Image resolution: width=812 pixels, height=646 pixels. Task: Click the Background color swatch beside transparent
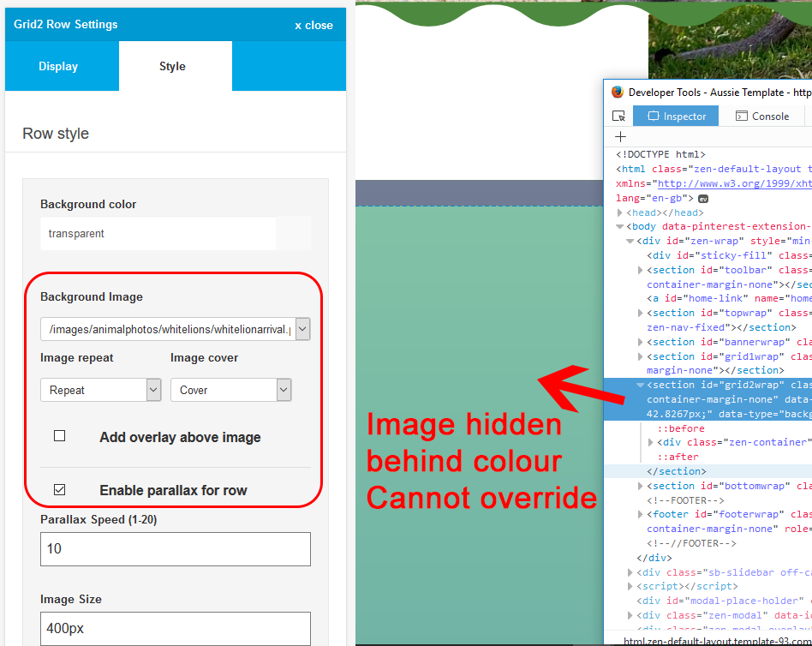[294, 234]
